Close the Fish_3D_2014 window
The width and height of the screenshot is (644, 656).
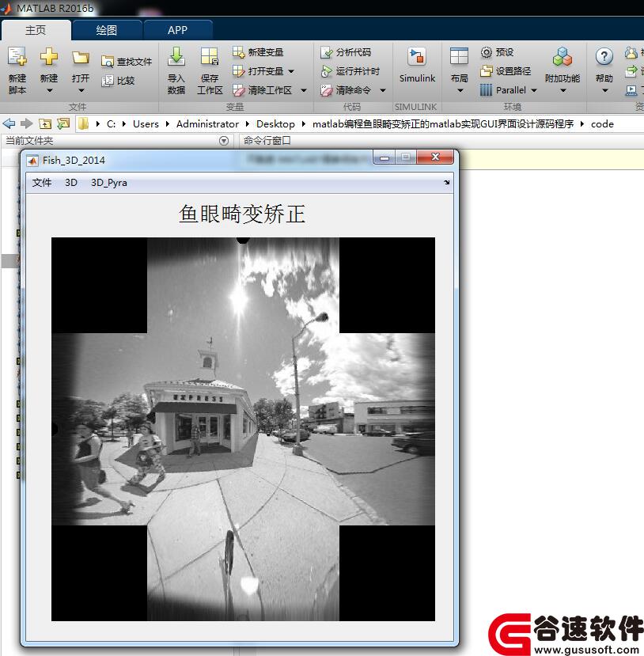click(x=435, y=157)
